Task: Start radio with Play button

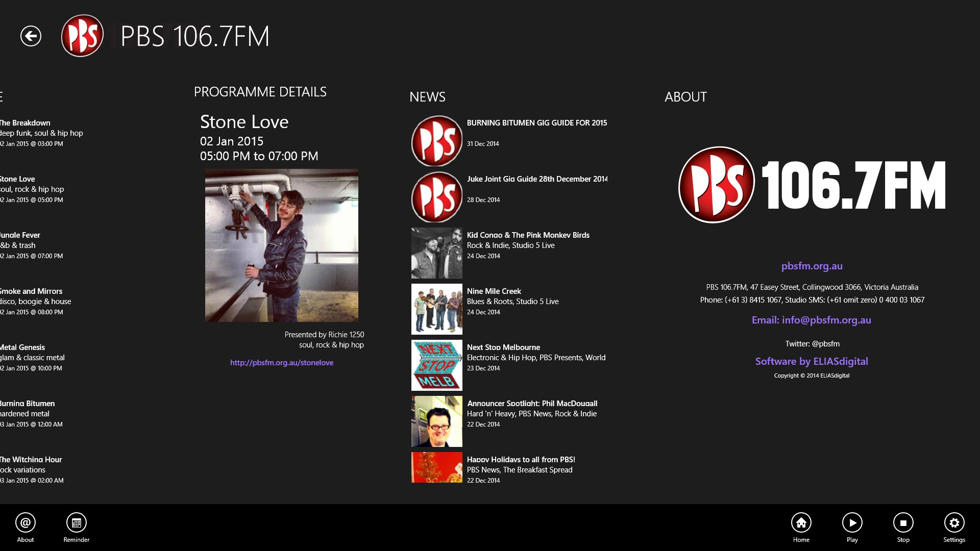Action: click(852, 528)
